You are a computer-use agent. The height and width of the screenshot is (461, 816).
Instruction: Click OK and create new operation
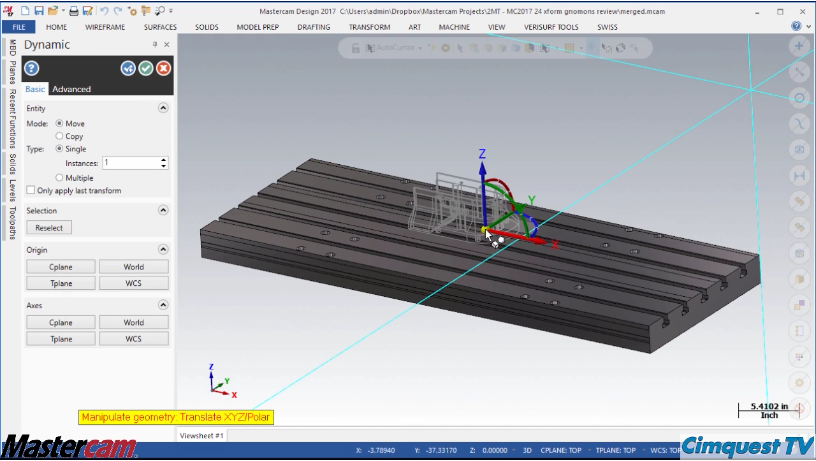tap(128, 68)
